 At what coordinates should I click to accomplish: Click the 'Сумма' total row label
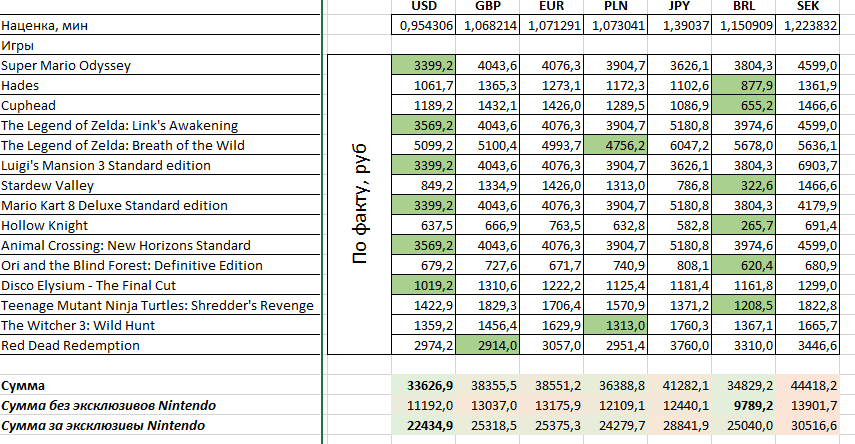pos(160,386)
